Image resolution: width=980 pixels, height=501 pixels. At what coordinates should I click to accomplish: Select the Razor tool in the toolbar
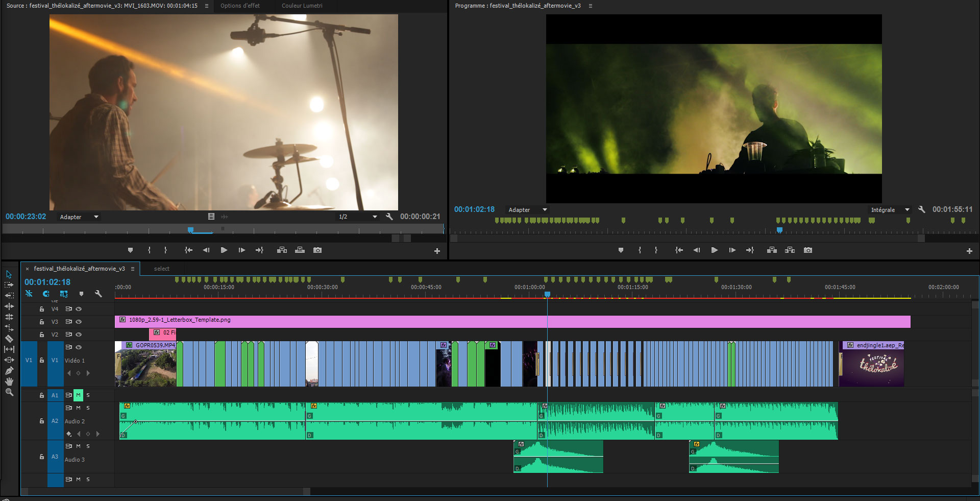(9, 339)
